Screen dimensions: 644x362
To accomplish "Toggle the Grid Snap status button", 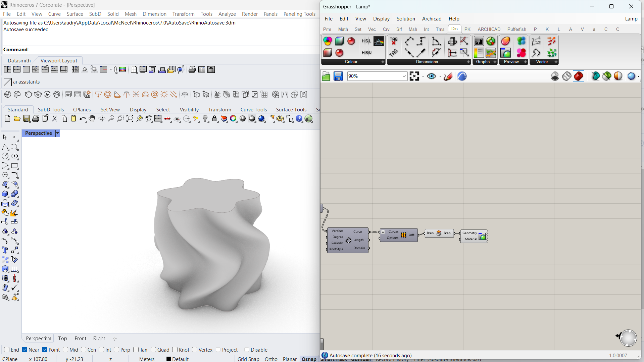I will [x=248, y=359].
